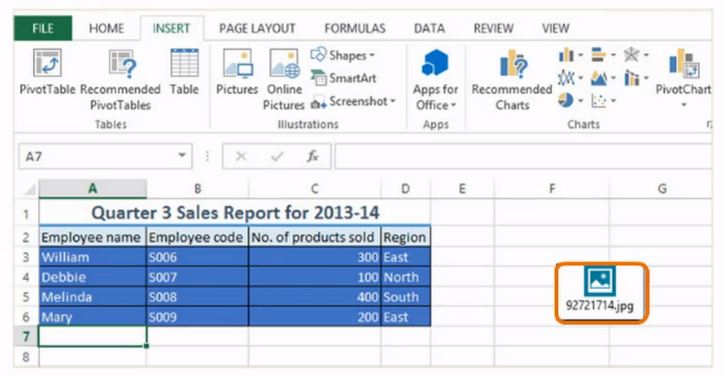Select the cell with code S009

197,317
